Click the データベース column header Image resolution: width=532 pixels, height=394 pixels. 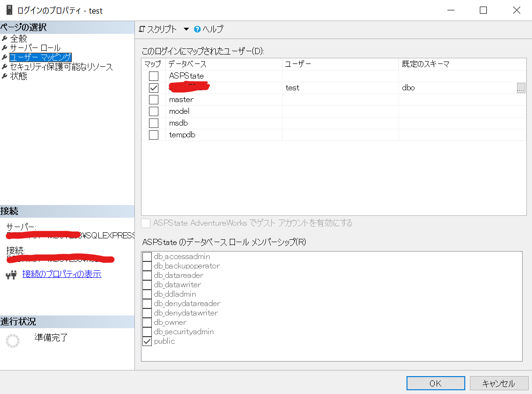point(224,64)
